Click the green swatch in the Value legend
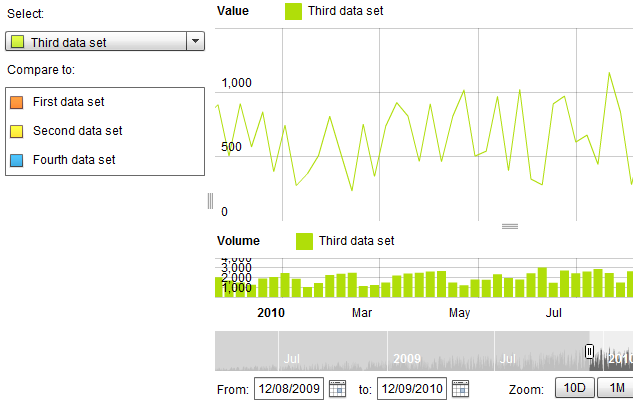Screen dimensions: 633x404 [293, 12]
